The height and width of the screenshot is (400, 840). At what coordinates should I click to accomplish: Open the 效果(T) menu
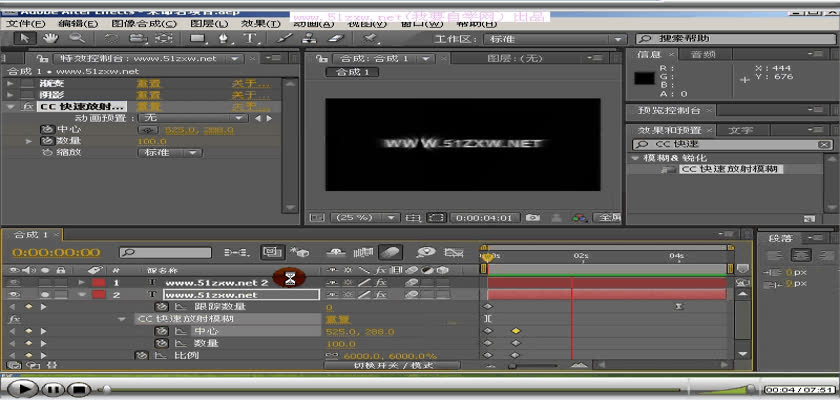point(261,24)
